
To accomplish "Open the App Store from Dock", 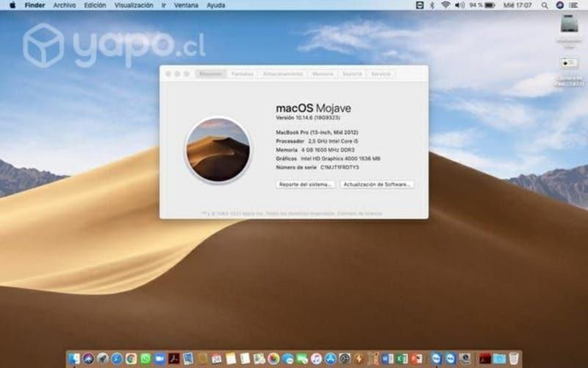I will [330, 358].
